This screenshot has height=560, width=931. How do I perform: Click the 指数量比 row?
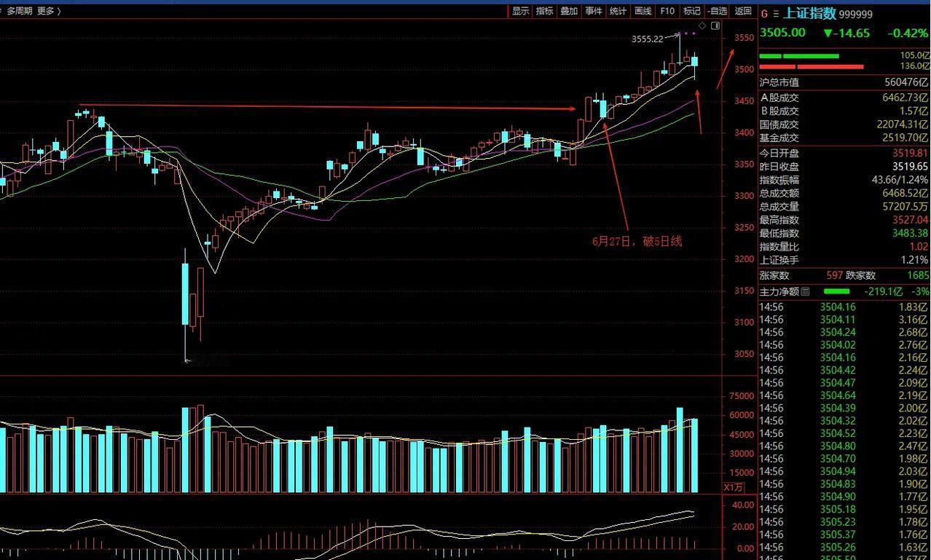844,247
